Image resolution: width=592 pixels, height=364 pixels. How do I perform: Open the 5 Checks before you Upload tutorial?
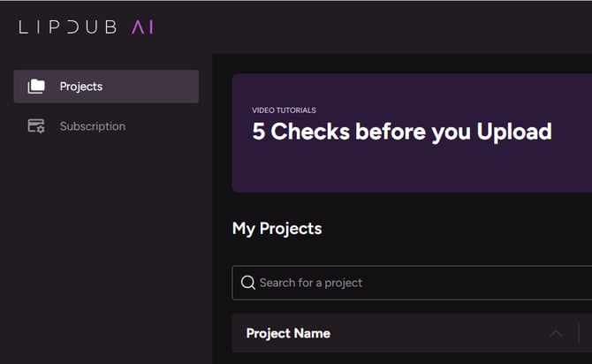402,132
